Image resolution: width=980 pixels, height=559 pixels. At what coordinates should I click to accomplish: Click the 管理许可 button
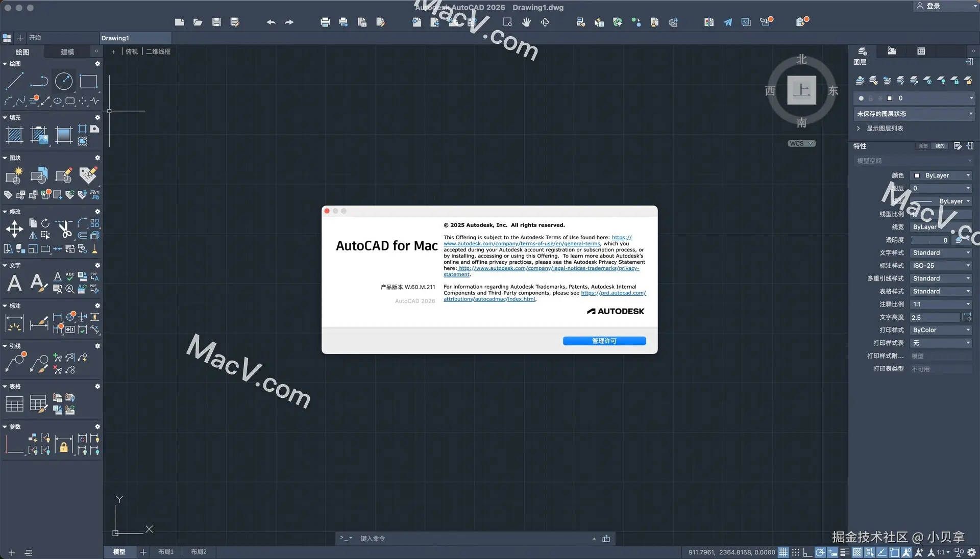pos(604,341)
